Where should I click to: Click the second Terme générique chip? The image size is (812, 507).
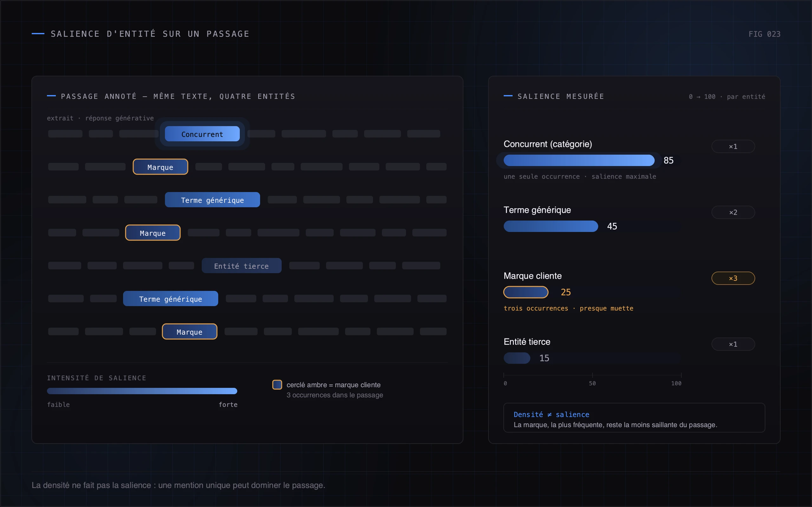[170, 298]
